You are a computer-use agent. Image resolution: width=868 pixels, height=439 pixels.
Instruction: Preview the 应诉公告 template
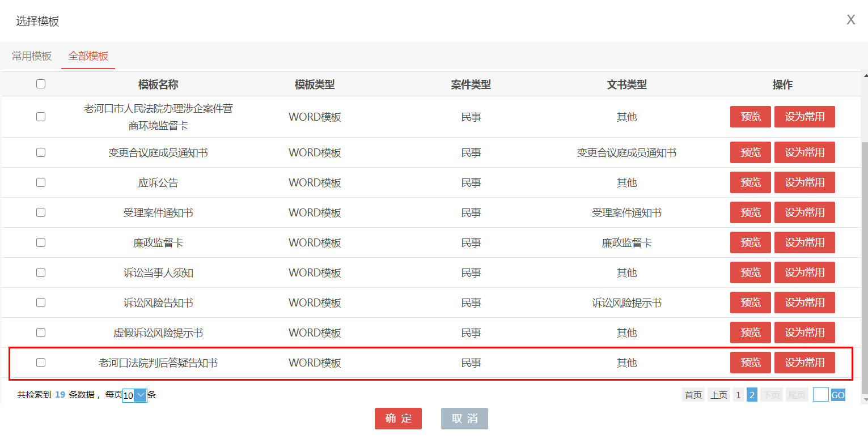tap(751, 182)
